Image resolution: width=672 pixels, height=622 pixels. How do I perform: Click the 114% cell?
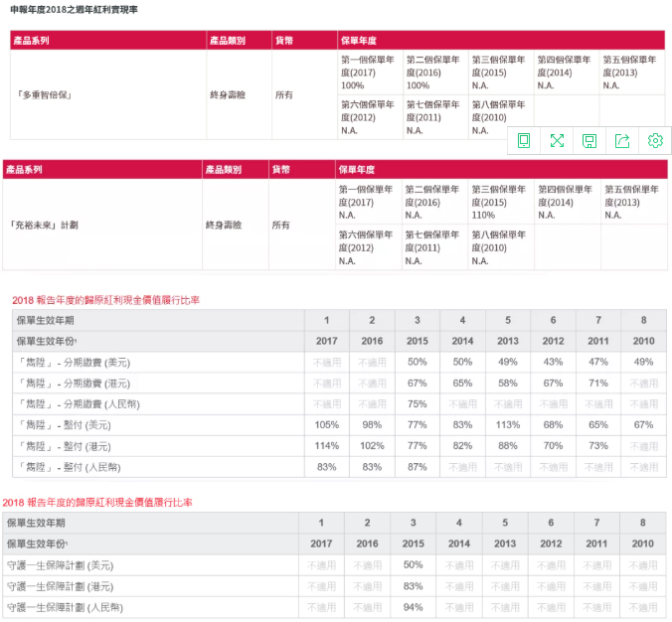(x=327, y=446)
